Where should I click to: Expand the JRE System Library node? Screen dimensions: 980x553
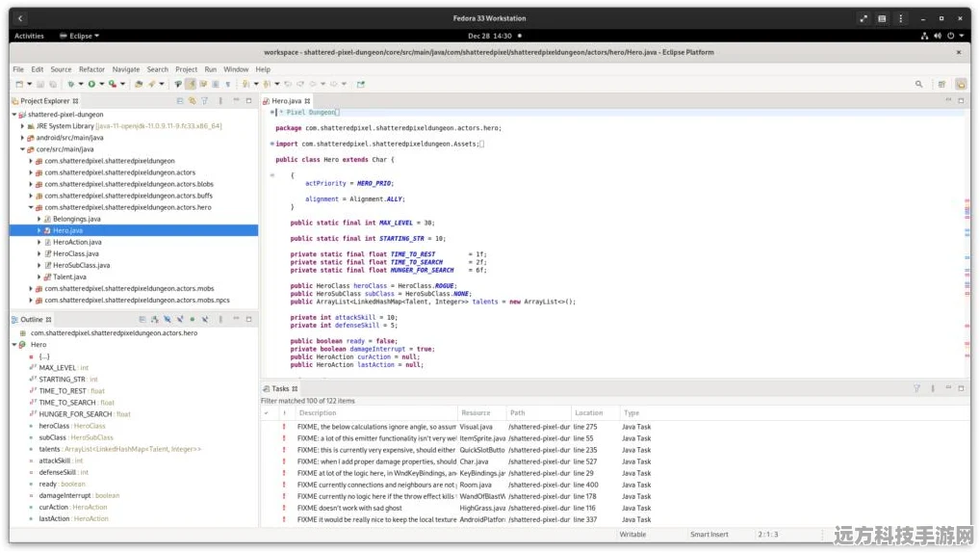coord(22,126)
